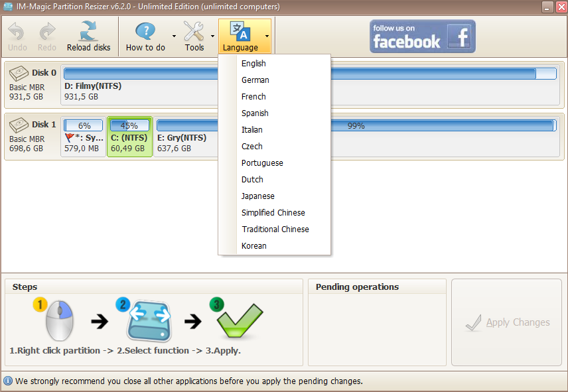Click the Disk 1 drive icon
This screenshot has width=568, height=392.
tap(19, 125)
